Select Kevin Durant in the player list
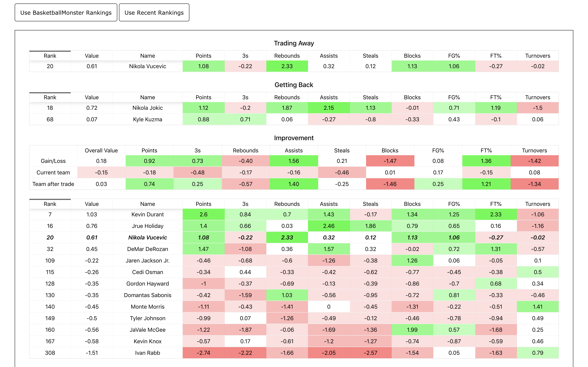This screenshot has width=588, height=367. pyautogui.click(x=147, y=214)
